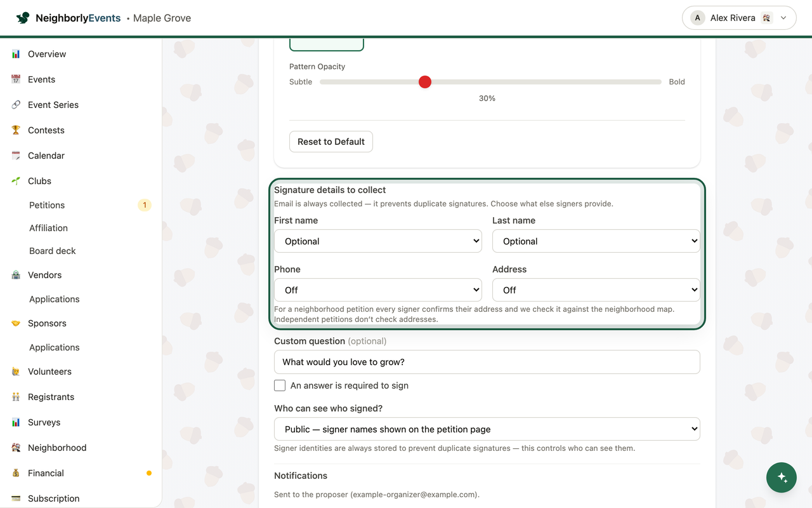Image resolution: width=812 pixels, height=508 pixels.
Task: Click the Sponsors handshake icon
Action: [x=16, y=323]
